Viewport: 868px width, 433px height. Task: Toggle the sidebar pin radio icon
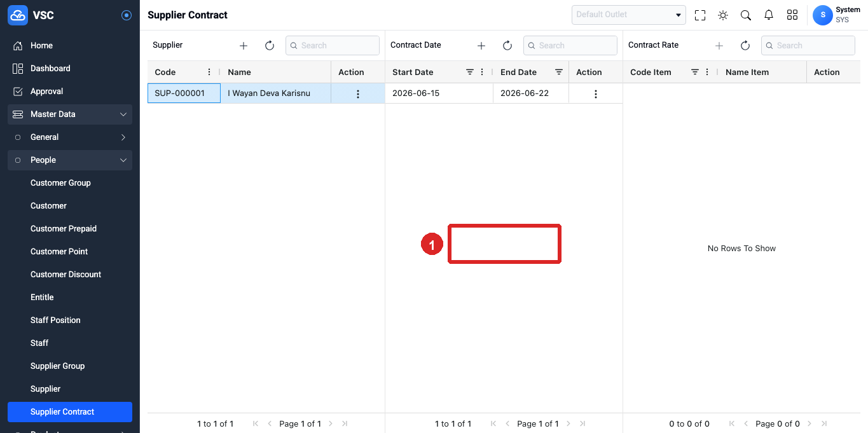tap(127, 15)
